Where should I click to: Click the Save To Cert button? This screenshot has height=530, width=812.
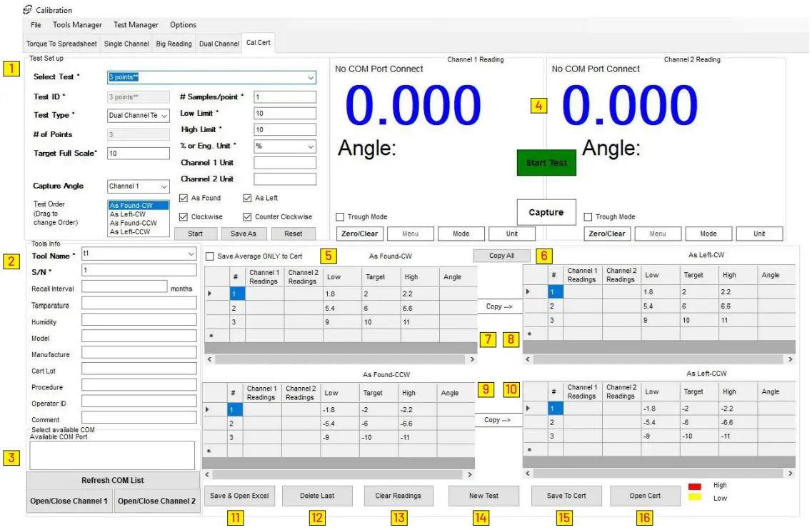[x=566, y=496]
